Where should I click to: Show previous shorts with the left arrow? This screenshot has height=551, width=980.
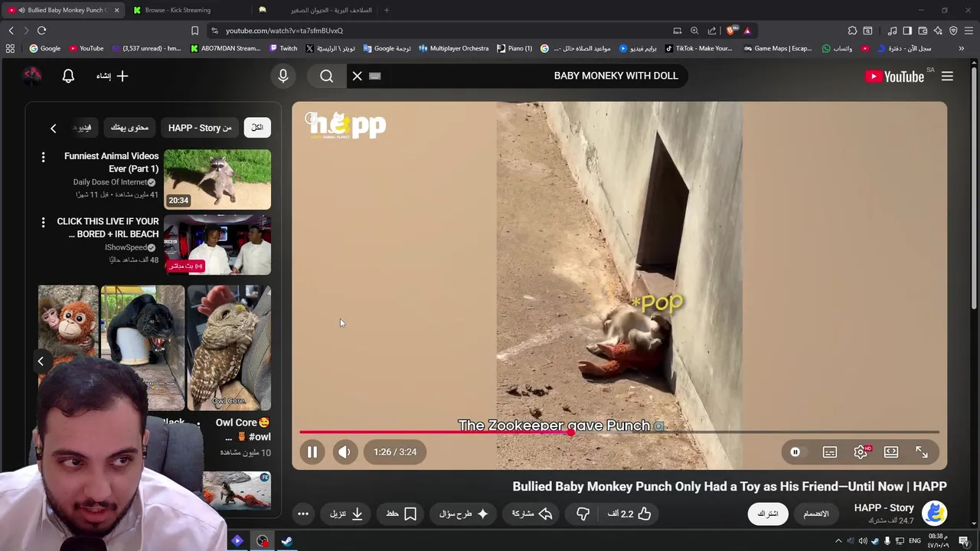coord(41,361)
